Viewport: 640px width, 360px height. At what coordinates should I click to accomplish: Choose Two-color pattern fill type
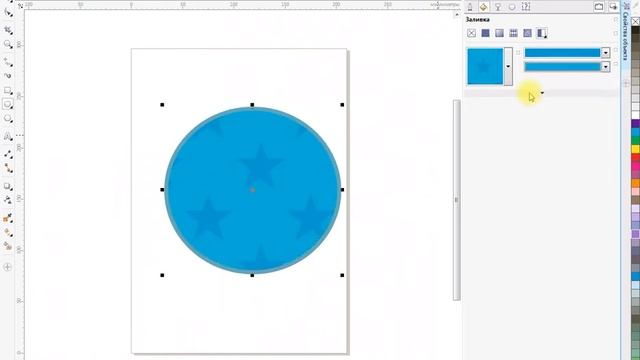pos(542,33)
